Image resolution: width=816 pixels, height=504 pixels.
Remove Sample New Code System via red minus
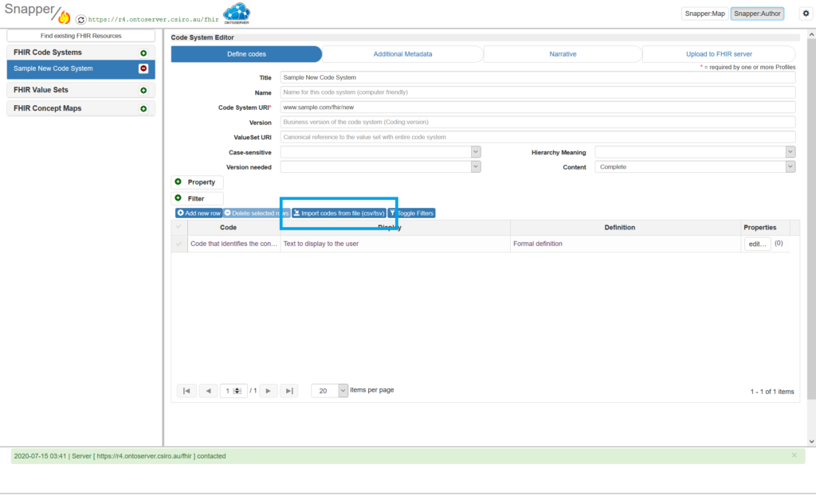(x=143, y=69)
